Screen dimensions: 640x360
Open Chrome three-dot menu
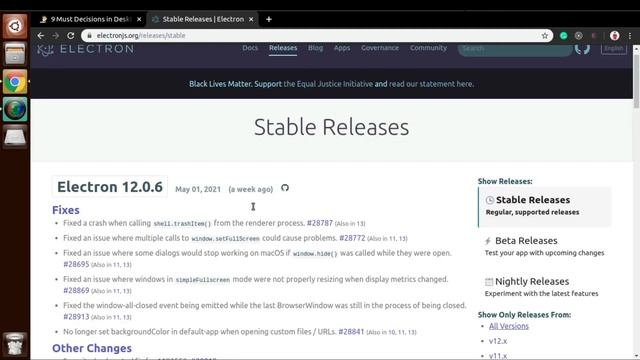(630, 36)
